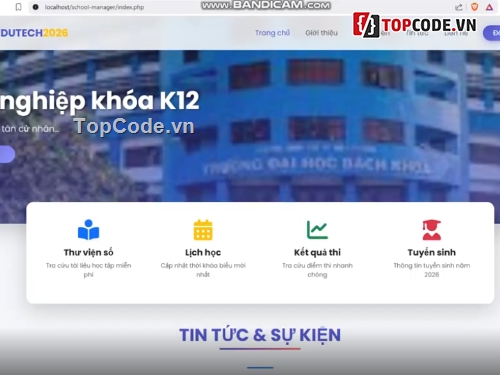Screen dimensions: 500x375
Task: Click the text Cập nhật thời khóa biểu mới nhất
Action: 203,270
